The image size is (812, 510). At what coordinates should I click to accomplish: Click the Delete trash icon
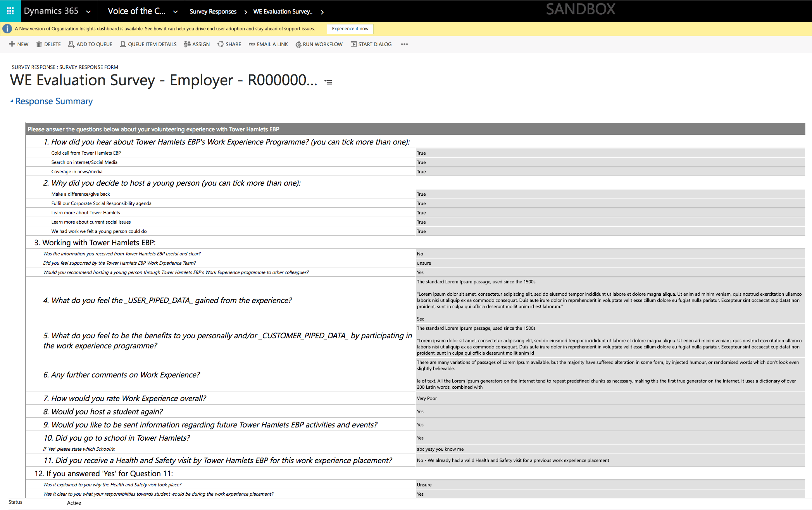[x=39, y=44]
